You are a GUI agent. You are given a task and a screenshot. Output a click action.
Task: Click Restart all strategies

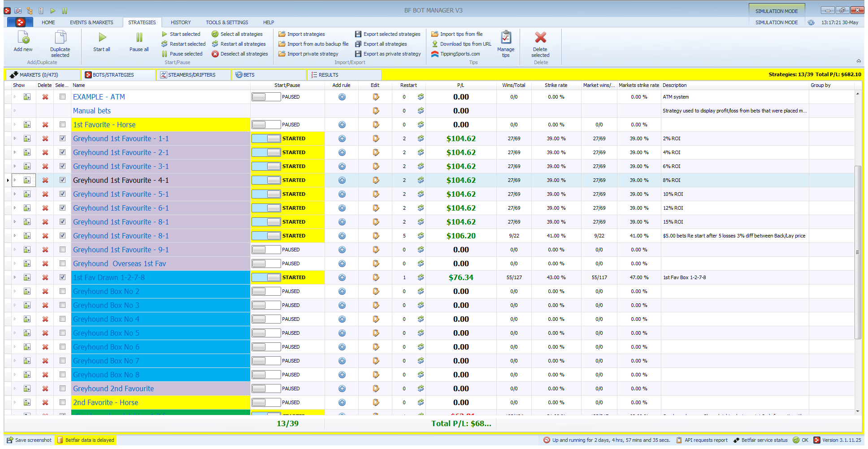point(239,44)
